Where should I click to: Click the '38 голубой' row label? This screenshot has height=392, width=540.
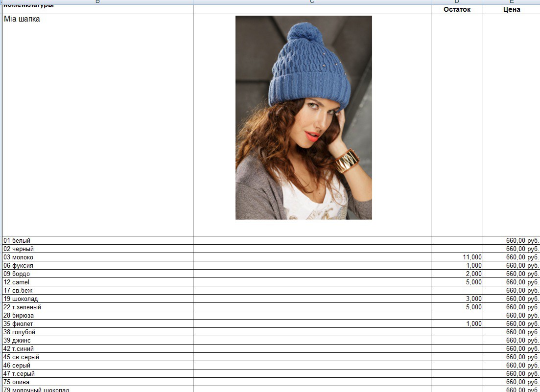pyautogui.click(x=19, y=332)
